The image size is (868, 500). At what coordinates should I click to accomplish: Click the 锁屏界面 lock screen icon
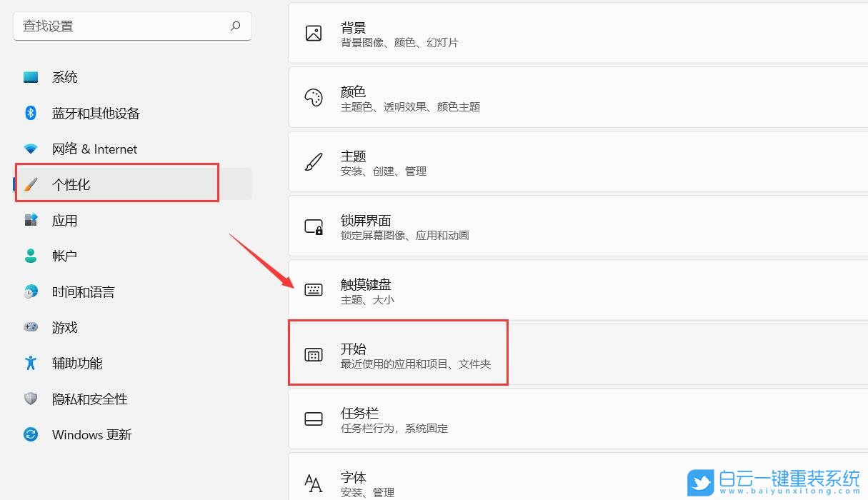(x=314, y=226)
